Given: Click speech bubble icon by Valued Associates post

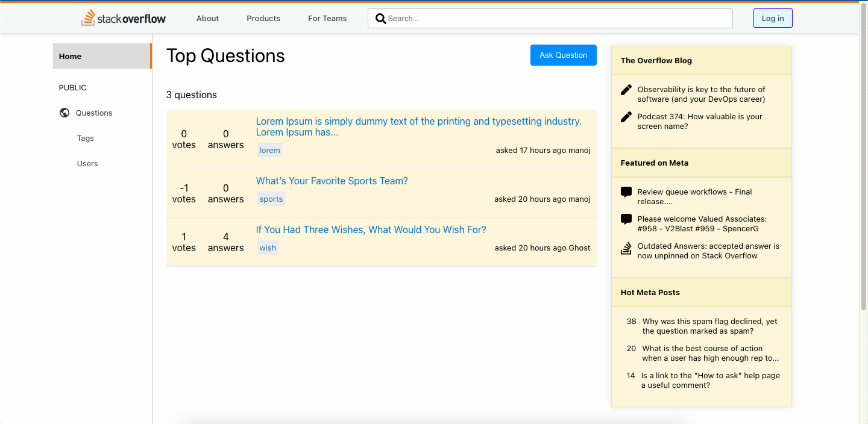Looking at the screenshot, I should coord(626,219).
